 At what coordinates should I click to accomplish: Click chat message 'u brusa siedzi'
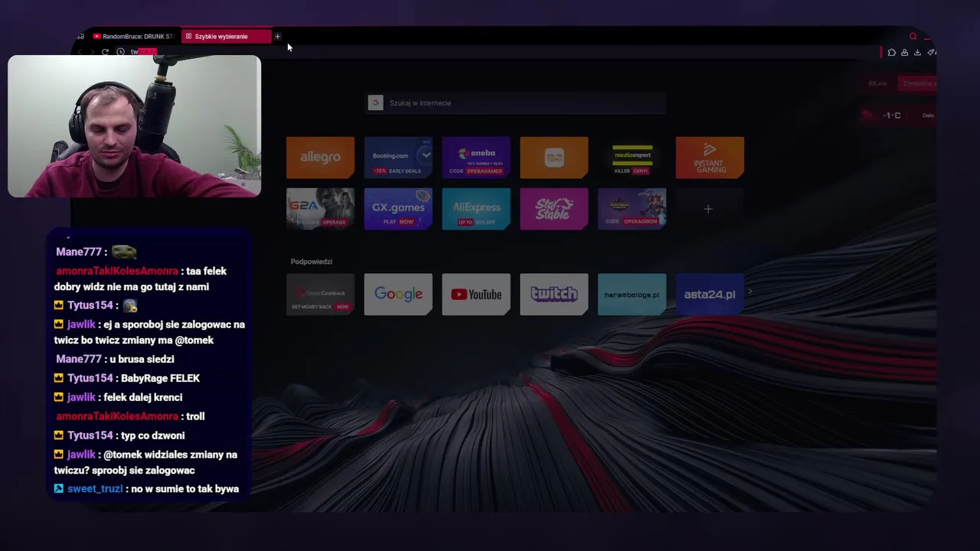click(142, 359)
